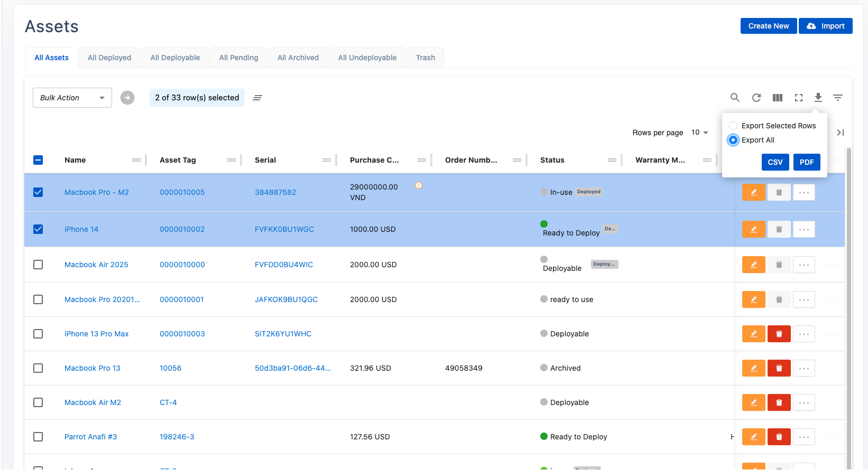The width and height of the screenshot is (868, 470).
Task: Open asset tag 0000010002 link
Action: pyautogui.click(x=182, y=229)
